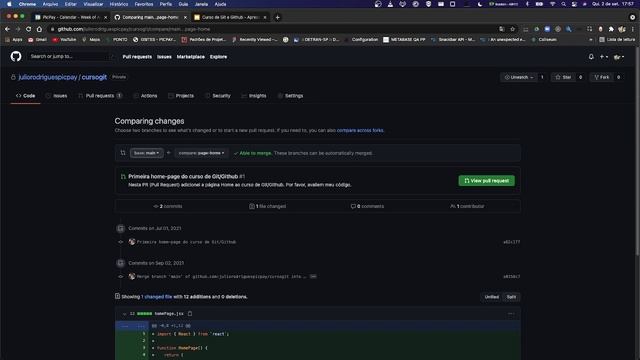The width and height of the screenshot is (640, 360).
Task: Open the Projects tab
Action: point(181,96)
